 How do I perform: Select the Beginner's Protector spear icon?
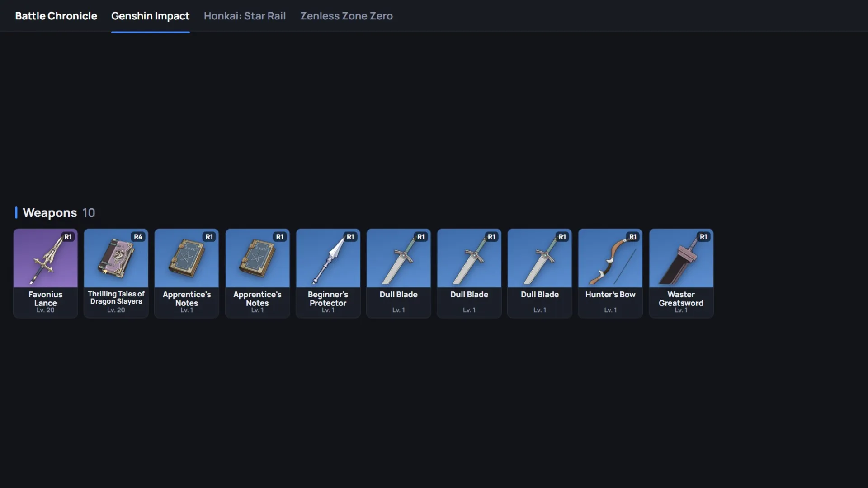coord(328,258)
